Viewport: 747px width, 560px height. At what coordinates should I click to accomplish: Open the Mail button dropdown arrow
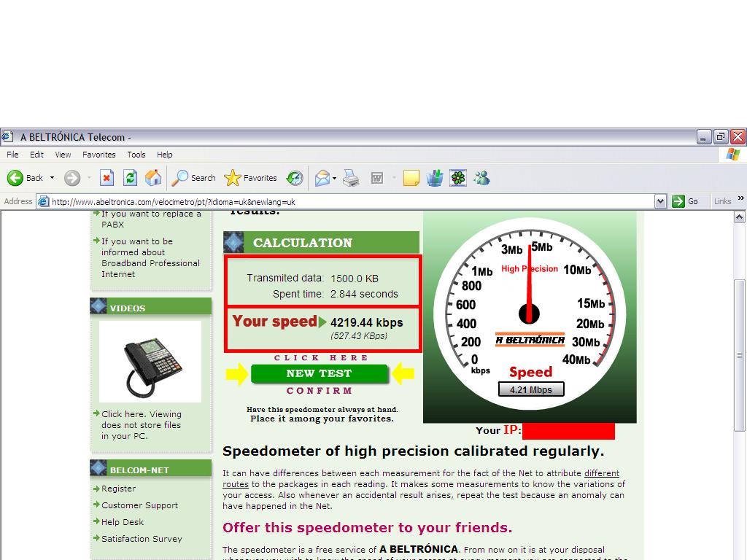click(334, 178)
